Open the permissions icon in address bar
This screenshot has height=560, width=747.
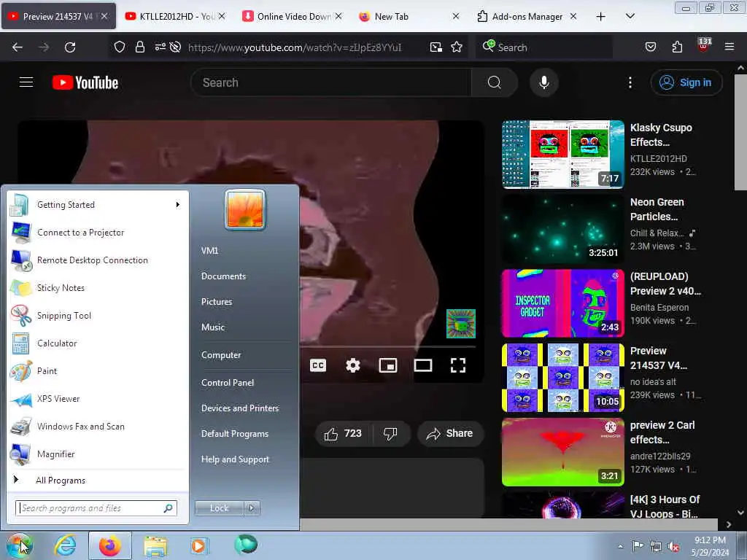(160, 47)
